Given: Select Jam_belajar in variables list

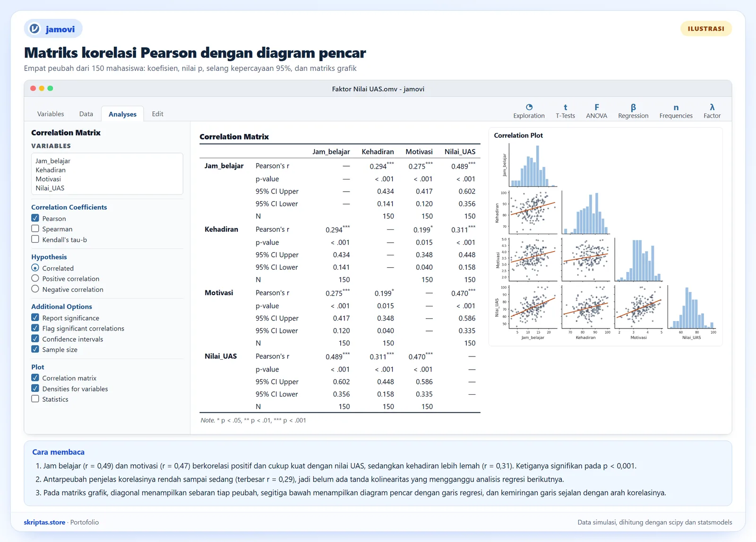Looking at the screenshot, I should click(53, 161).
